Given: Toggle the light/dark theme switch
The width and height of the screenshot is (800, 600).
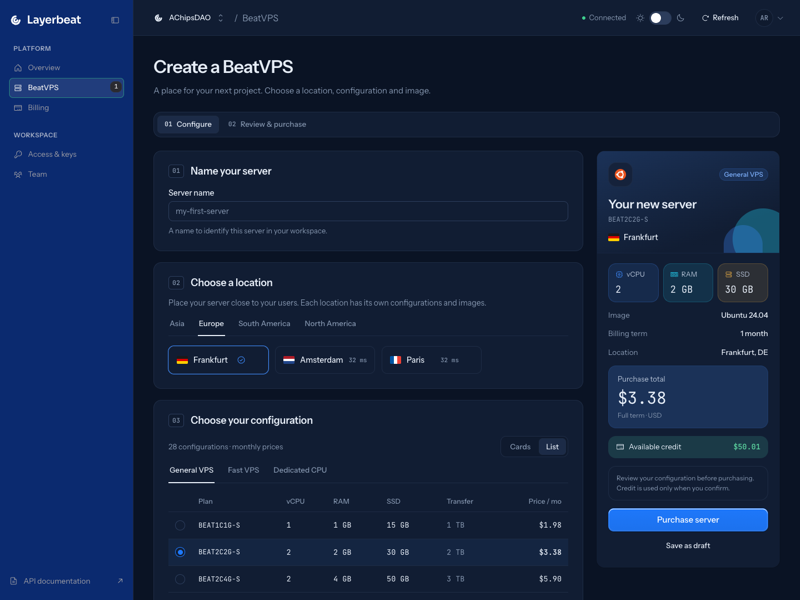Looking at the screenshot, I should point(660,18).
